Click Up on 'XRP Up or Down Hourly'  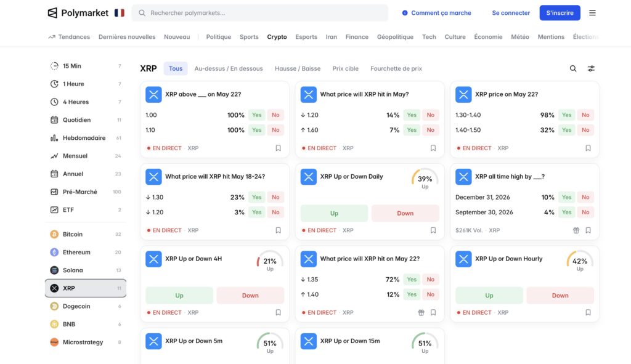tap(489, 295)
